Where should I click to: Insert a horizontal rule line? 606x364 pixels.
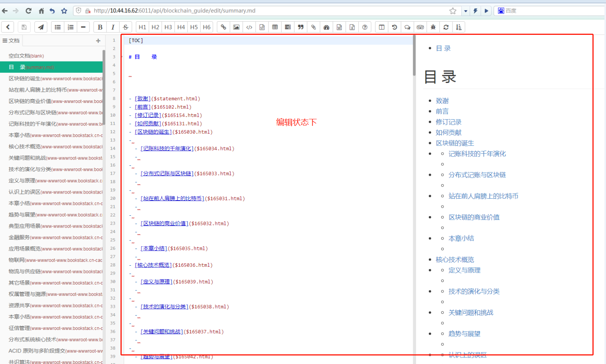pyautogui.click(x=83, y=27)
